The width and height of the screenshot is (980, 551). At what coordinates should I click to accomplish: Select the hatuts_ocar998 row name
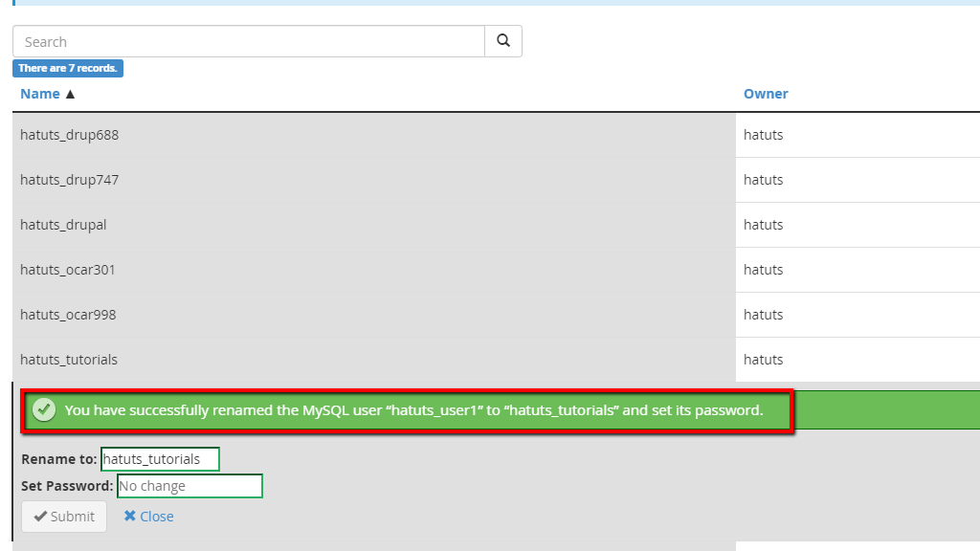68,315
